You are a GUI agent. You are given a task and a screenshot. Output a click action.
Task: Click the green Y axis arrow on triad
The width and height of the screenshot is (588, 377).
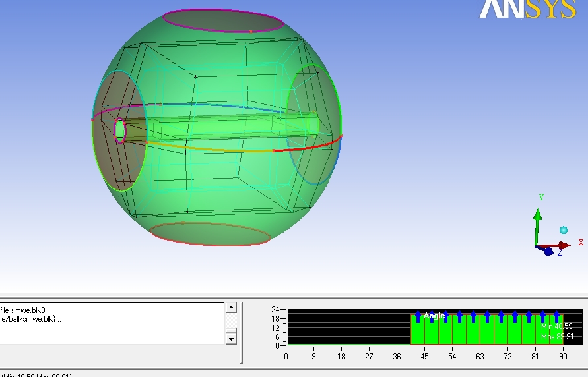pyautogui.click(x=538, y=219)
